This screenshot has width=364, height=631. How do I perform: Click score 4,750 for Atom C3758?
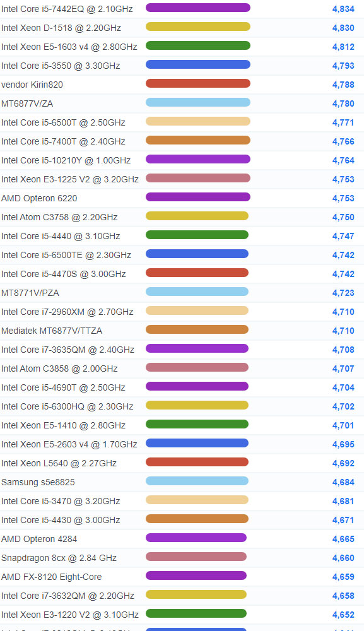(x=343, y=217)
